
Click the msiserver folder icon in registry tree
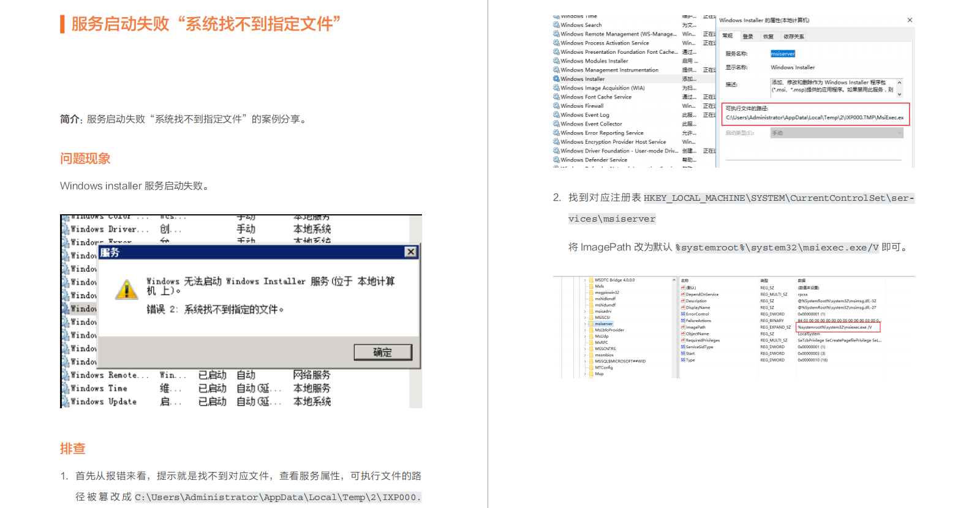591,324
